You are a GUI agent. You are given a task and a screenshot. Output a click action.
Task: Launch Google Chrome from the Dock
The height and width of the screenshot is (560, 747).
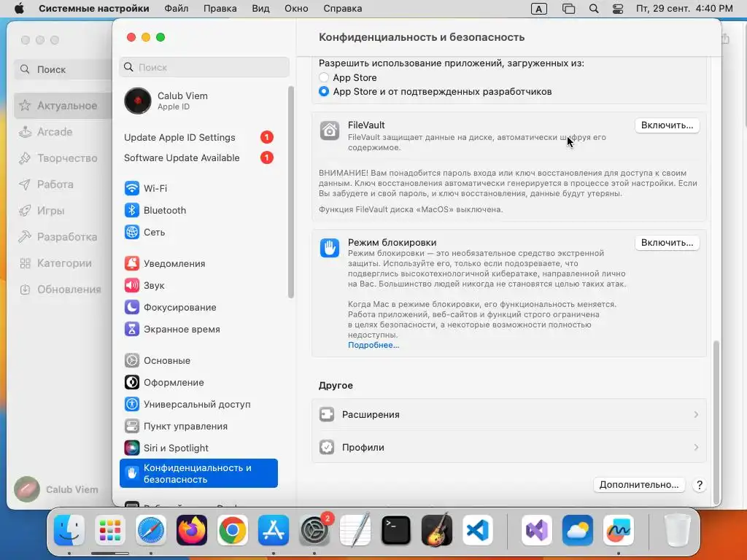click(x=233, y=530)
